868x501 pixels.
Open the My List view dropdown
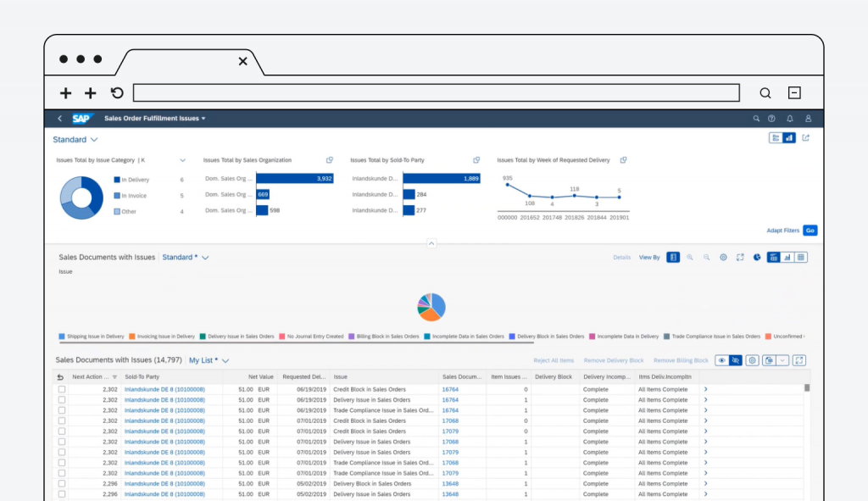point(225,360)
